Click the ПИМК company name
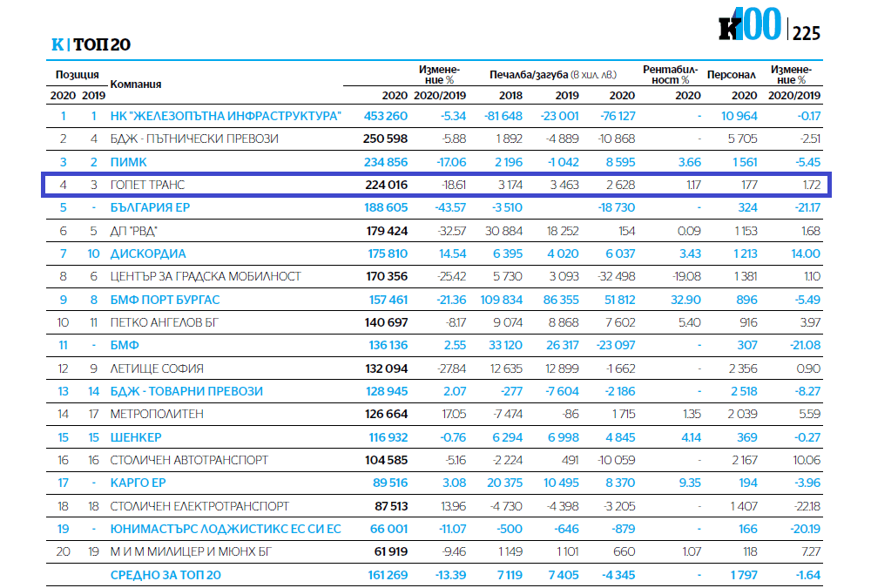Image resolution: width=871 pixels, height=588 pixels. [129, 162]
